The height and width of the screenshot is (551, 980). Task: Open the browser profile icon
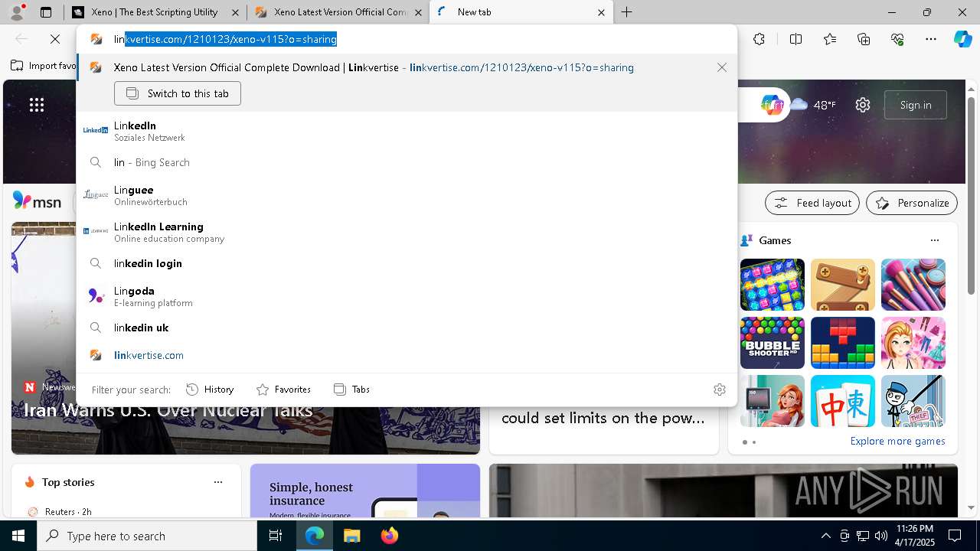[17, 12]
